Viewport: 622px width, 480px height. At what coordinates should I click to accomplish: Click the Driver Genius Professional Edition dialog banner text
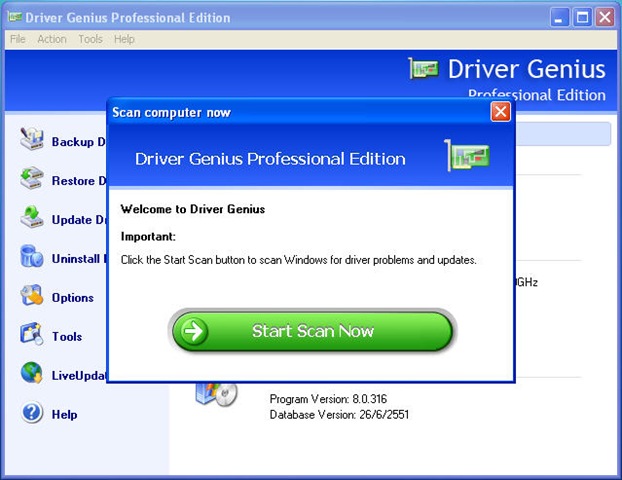click(270, 159)
